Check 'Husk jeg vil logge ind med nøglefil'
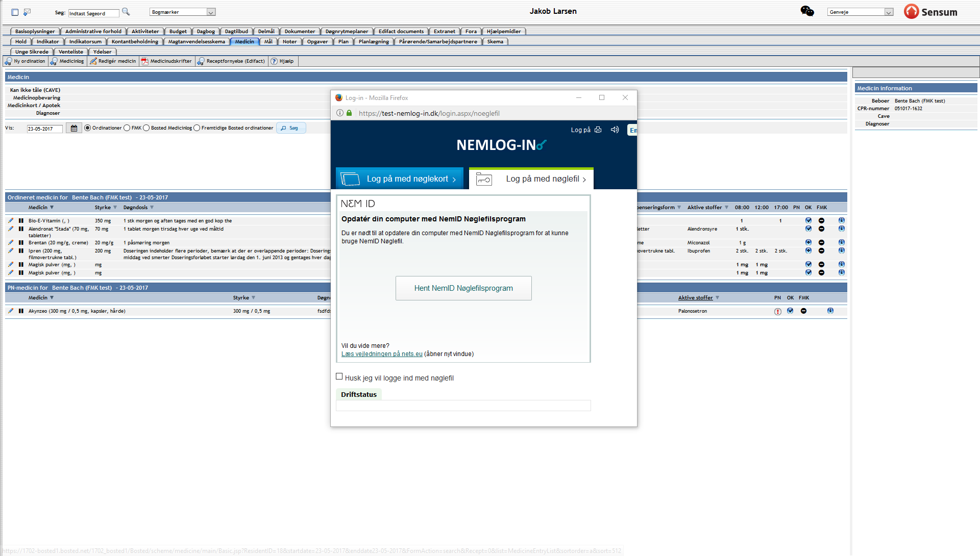The image size is (980, 556). (x=339, y=376)
